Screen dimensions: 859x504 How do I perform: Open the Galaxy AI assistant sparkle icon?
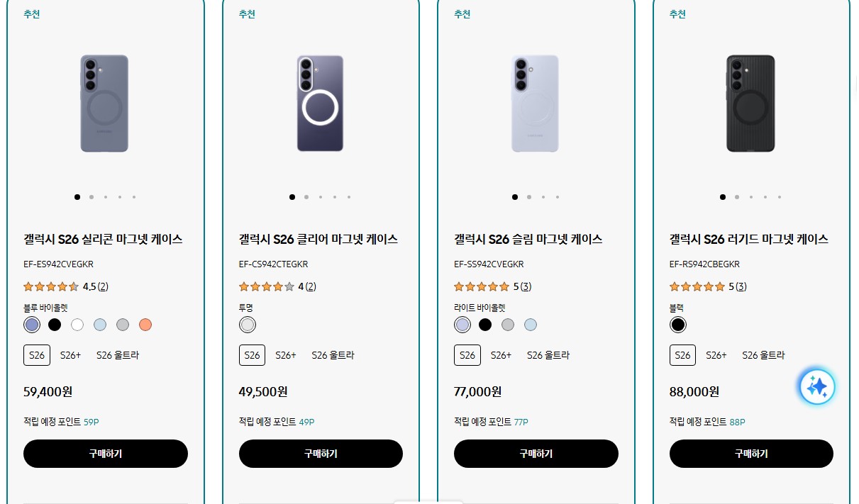817,386
